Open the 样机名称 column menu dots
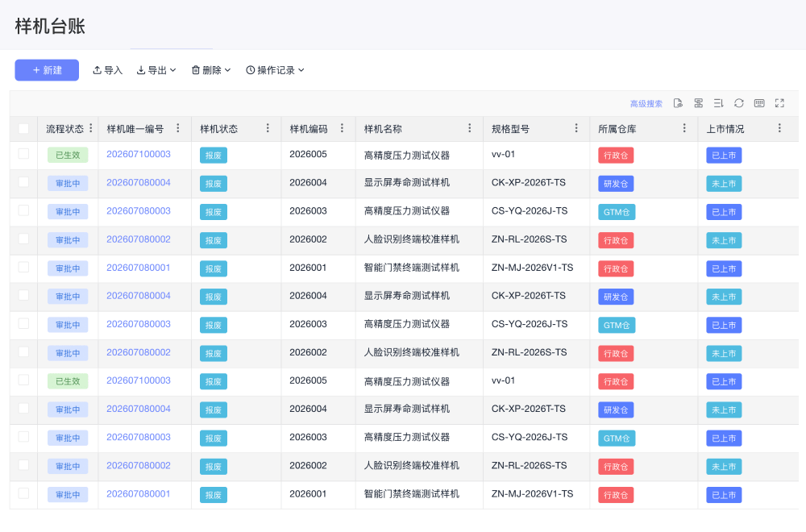 click(470, 128)
